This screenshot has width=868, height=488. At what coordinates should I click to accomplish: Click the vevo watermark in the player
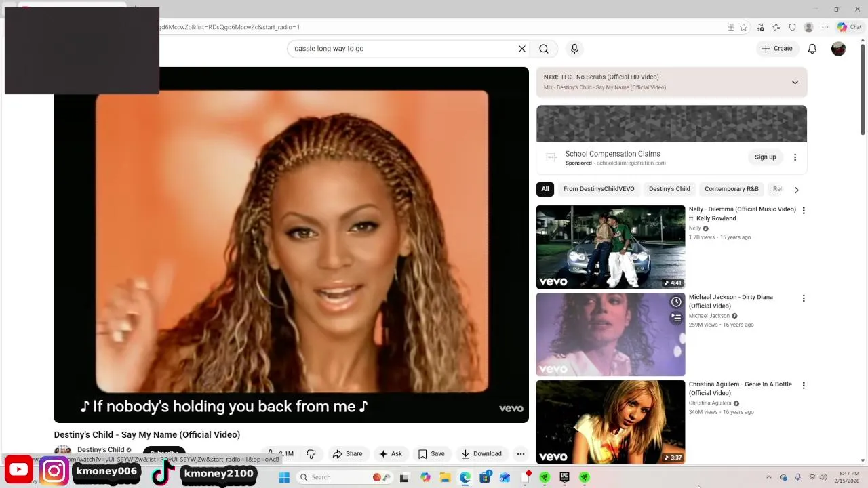tap(511, 408)
